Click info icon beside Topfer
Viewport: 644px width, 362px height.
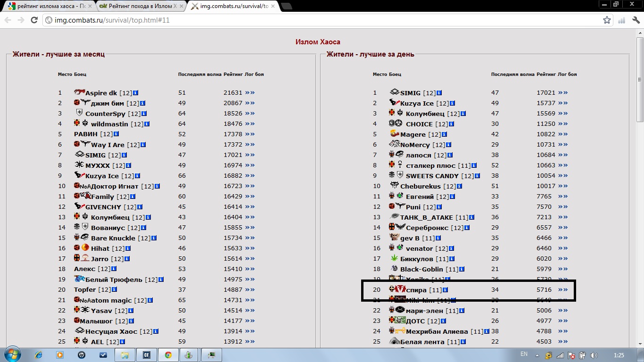[x=115, y=290]
